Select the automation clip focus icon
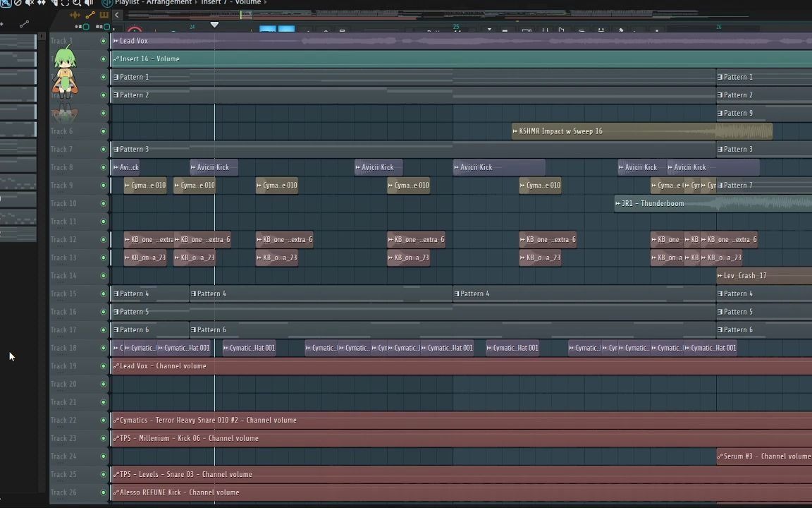Viewport: 812px width, 508px height. [90, 15]
